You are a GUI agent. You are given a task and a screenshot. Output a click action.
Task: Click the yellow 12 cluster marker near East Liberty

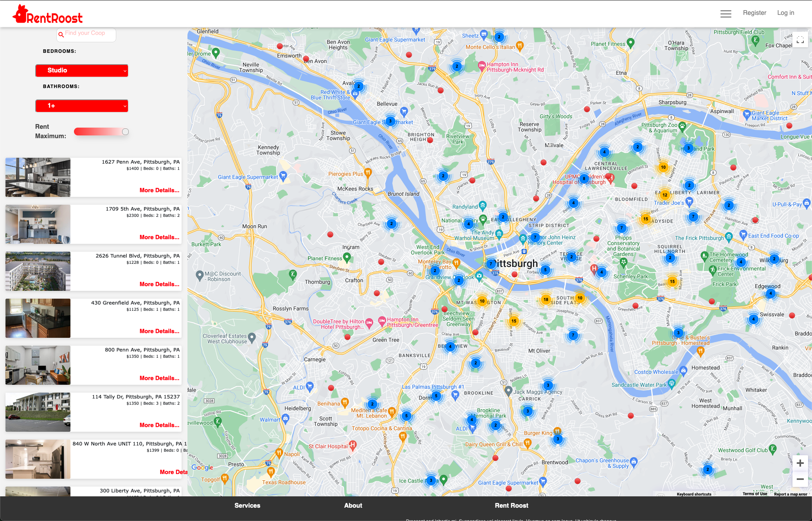click(664, 195)
